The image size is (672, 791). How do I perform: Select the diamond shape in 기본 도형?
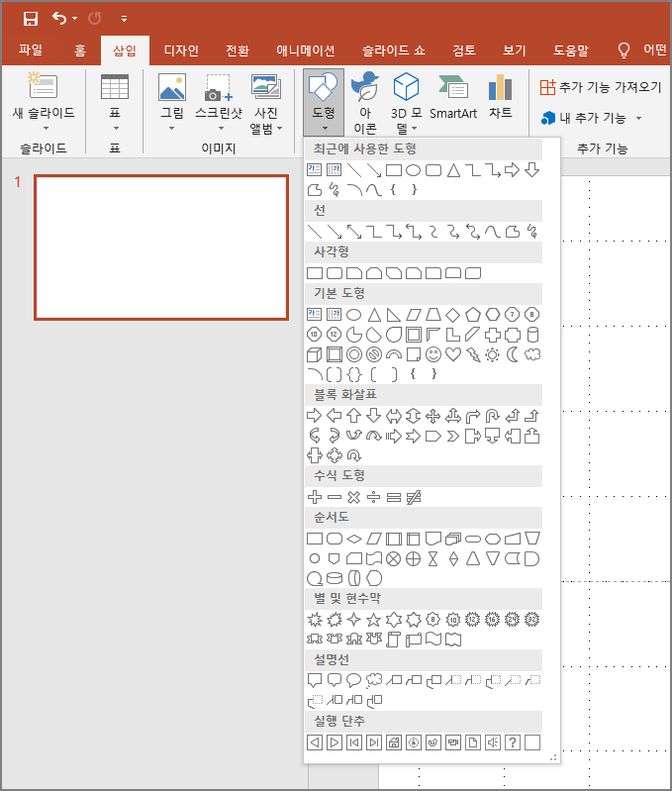coord(452,315)
